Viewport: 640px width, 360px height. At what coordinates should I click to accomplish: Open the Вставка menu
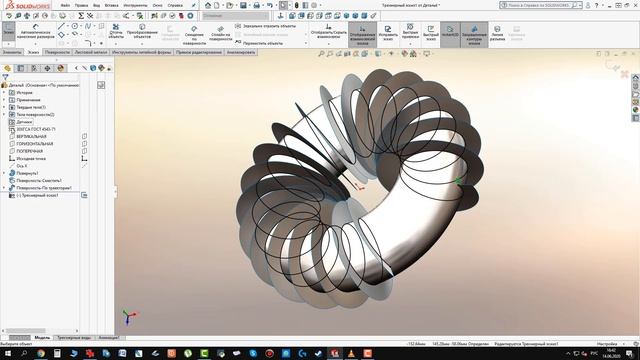[x=111, y=6]
